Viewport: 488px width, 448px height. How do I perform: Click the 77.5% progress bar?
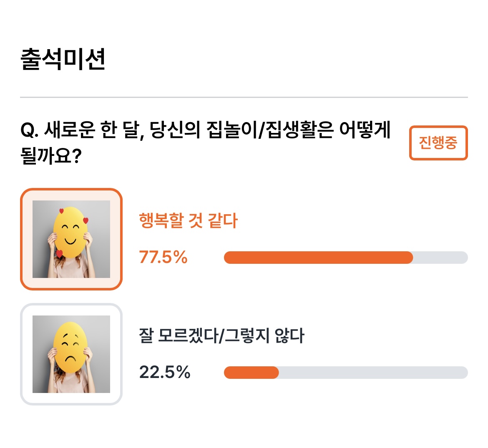tap(346, 258)
